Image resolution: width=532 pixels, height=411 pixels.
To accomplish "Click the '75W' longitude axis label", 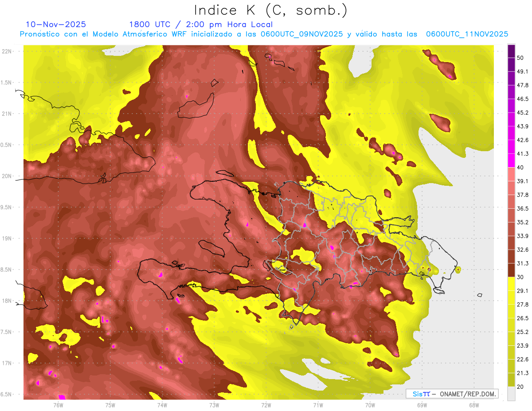I will pos(110,405).
